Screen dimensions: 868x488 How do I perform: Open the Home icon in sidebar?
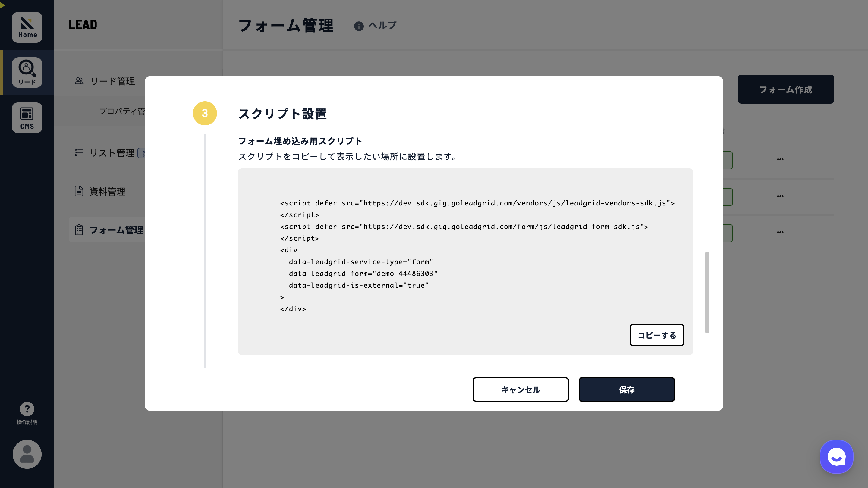tap(27, 27)
